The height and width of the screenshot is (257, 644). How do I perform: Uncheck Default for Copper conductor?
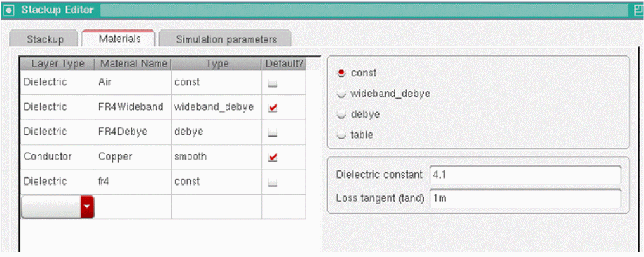pyautogui.click(x=273, y=157)
